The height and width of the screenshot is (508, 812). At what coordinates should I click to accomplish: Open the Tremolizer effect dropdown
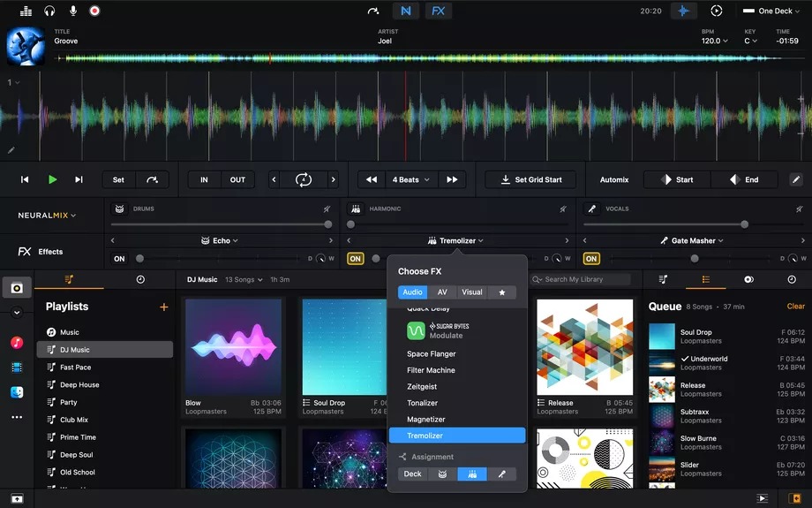point(455,240)
